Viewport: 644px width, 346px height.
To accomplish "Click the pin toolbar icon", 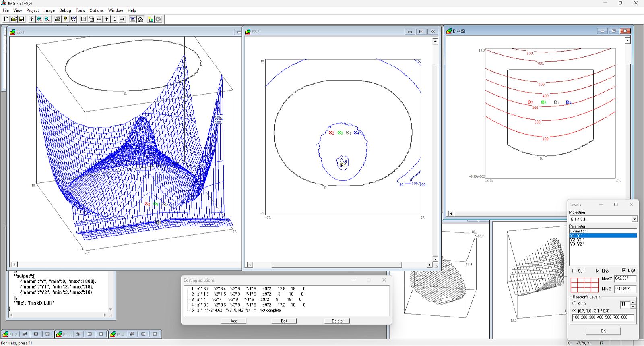I will coord(31,19).
